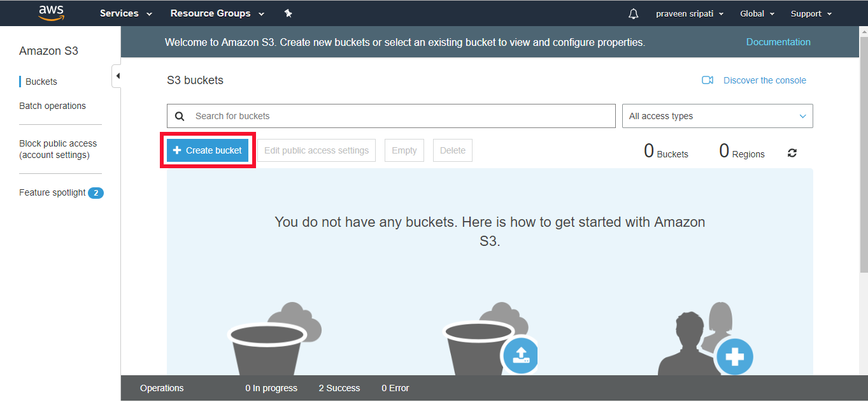Open the Documentation link
Viewport: 868px width, 402px height.
(x=778, y=42)
